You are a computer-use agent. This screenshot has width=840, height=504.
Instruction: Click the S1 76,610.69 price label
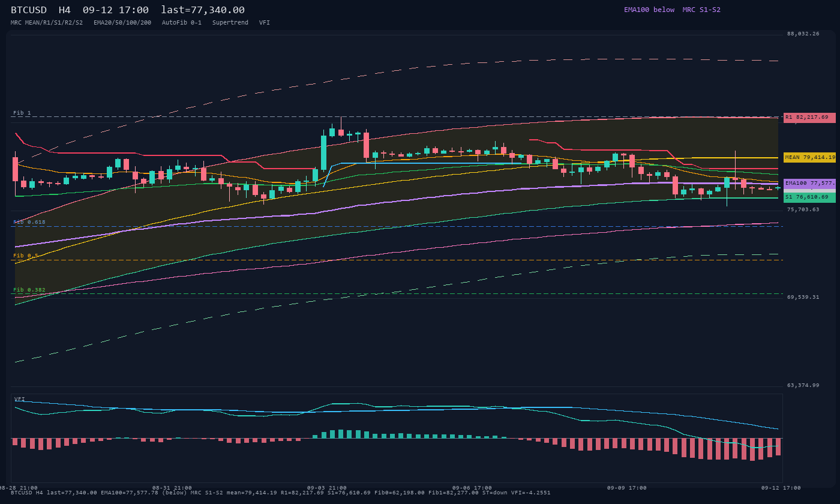(809, 197)
